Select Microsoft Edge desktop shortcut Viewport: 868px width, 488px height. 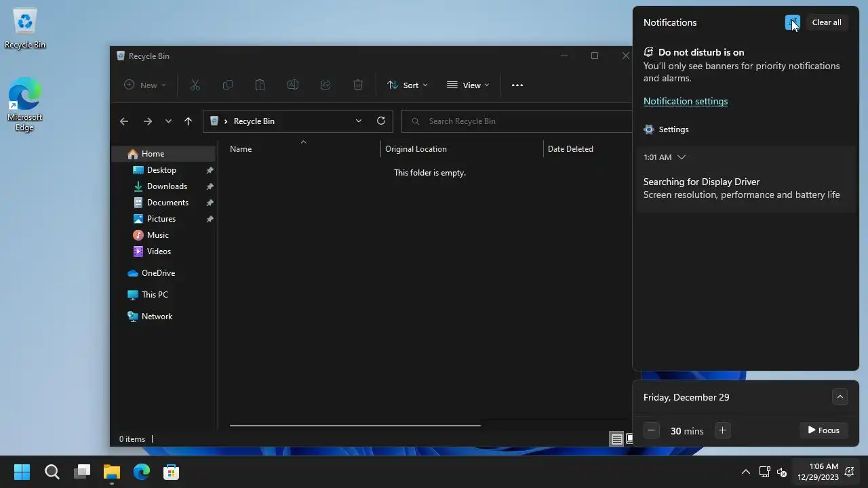tap(25, 104)
